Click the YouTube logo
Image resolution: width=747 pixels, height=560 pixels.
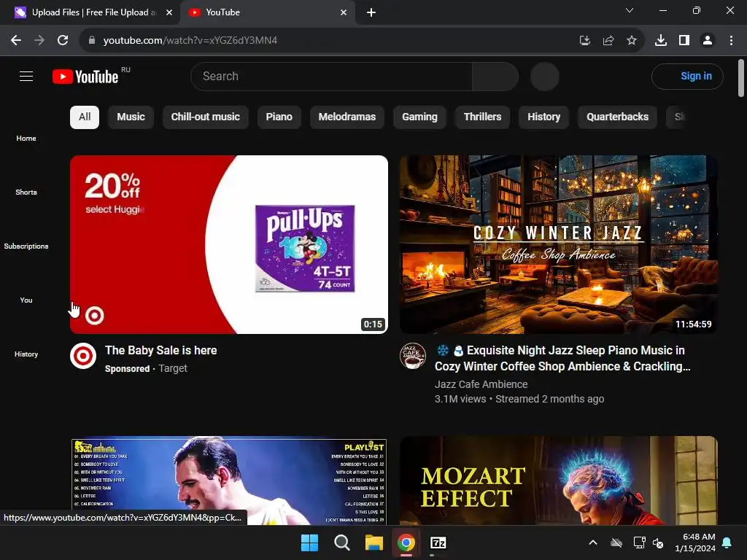tap(85, 77)
